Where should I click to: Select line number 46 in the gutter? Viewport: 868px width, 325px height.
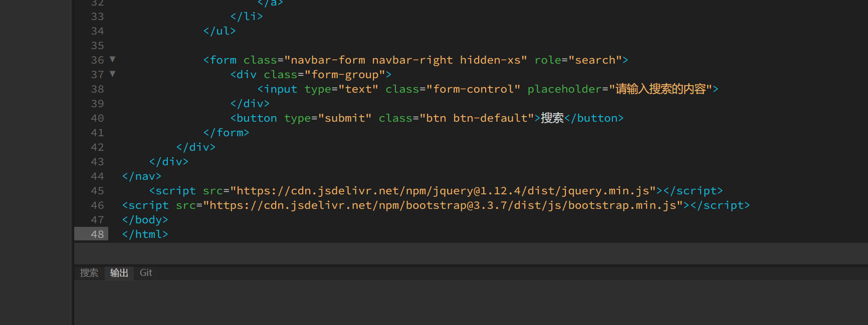point(97,205)
